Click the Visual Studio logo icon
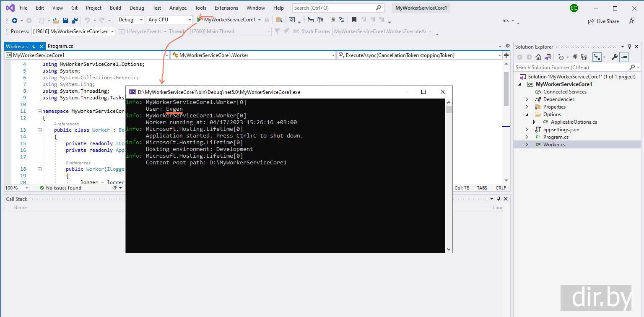The width and height of the screenshot is (644, 317). point(10,8)
